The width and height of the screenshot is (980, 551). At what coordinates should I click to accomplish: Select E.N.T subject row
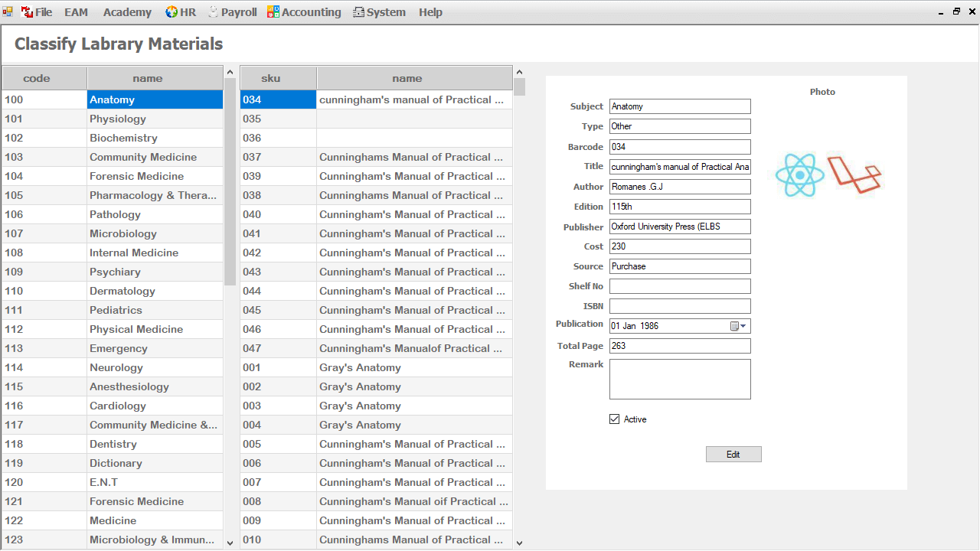coord(113,482)
